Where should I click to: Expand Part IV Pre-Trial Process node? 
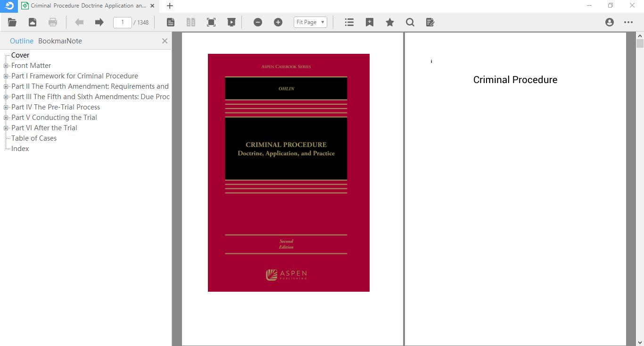tap(6, 107)
